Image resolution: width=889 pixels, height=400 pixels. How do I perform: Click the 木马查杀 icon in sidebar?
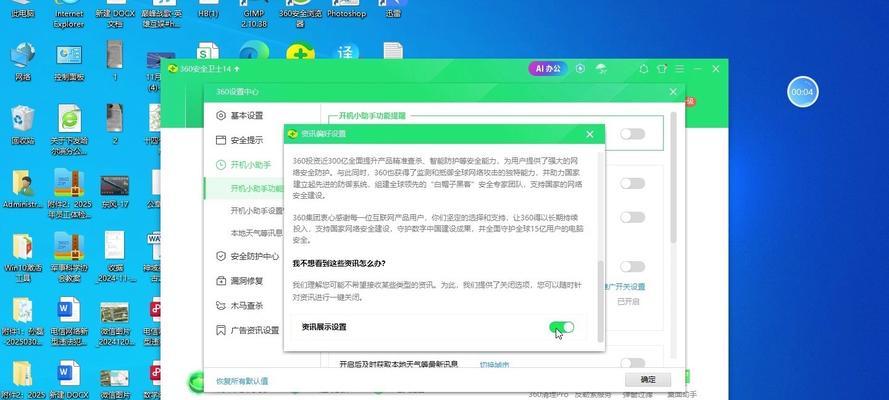click(x=221, y=305)
